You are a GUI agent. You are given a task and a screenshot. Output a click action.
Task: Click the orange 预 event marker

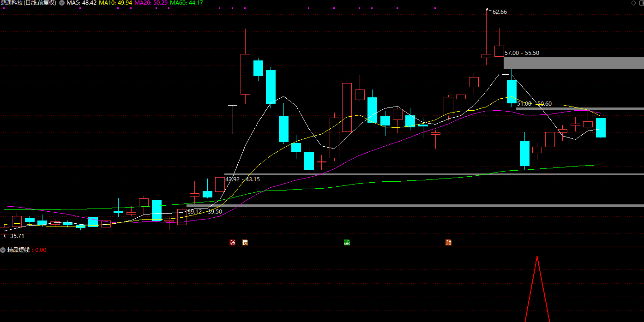pyautogui.click(x=448, y=242)
